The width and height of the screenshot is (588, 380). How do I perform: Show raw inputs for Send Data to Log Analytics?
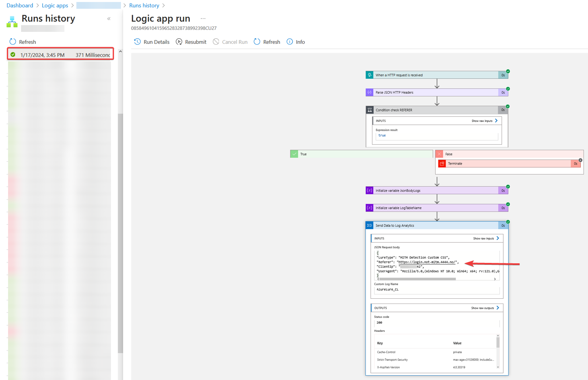click(486, 238)
